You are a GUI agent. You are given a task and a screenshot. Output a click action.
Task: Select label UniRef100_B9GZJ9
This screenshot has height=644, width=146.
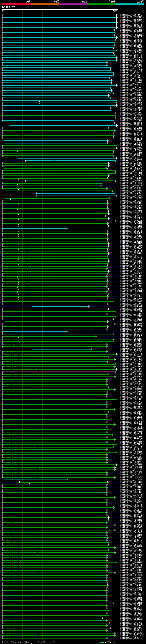pyautogui.click(x=131, y=125)
